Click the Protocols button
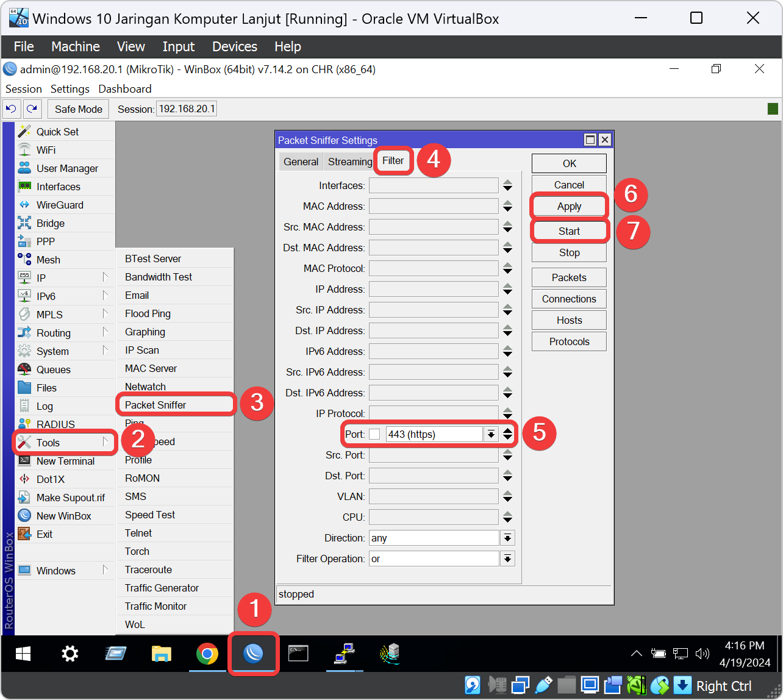Viewport: 783px width, 700px height. 569,341
